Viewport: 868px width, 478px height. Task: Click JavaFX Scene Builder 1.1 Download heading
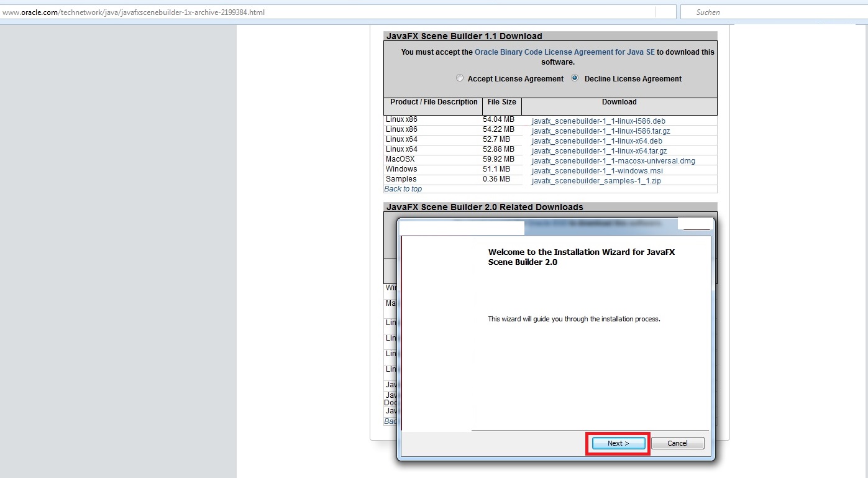[x=464, y=36]
